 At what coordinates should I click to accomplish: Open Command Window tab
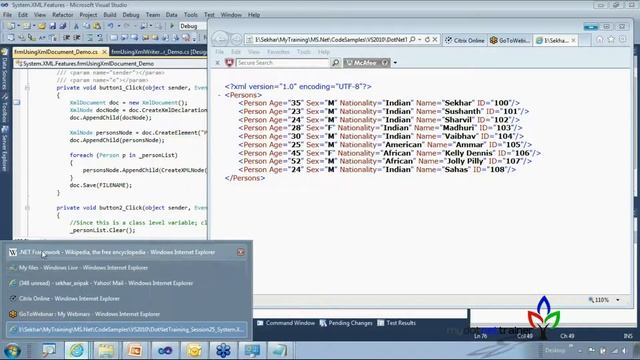coord(286,323)
